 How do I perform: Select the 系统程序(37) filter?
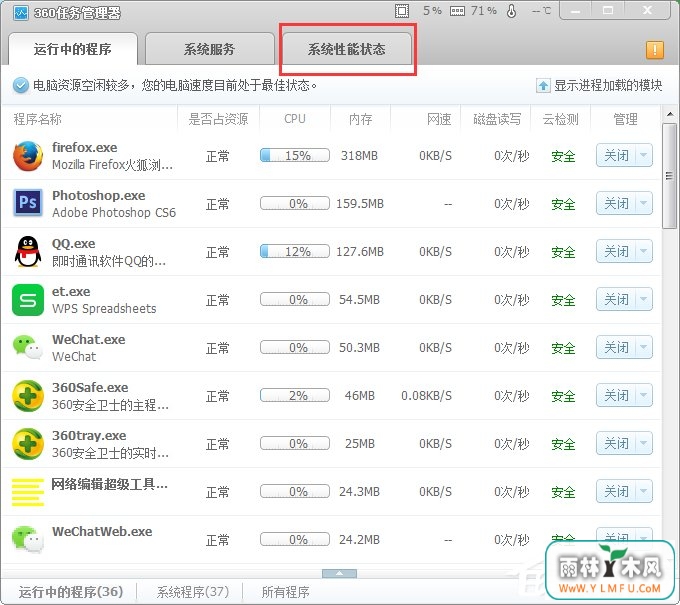point(193,592)
